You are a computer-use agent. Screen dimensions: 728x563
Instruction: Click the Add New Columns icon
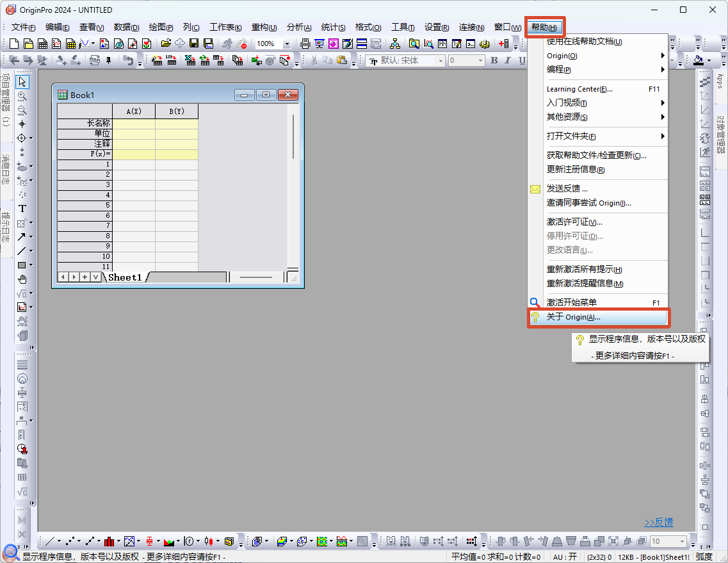(x=504, y=44)
